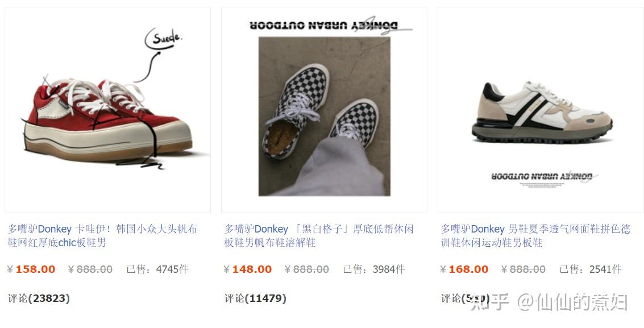Viewport: 644px width, 328px height.
Task: Select the ¥148.00 price of checkered shoes
Action: coord(248,269)
